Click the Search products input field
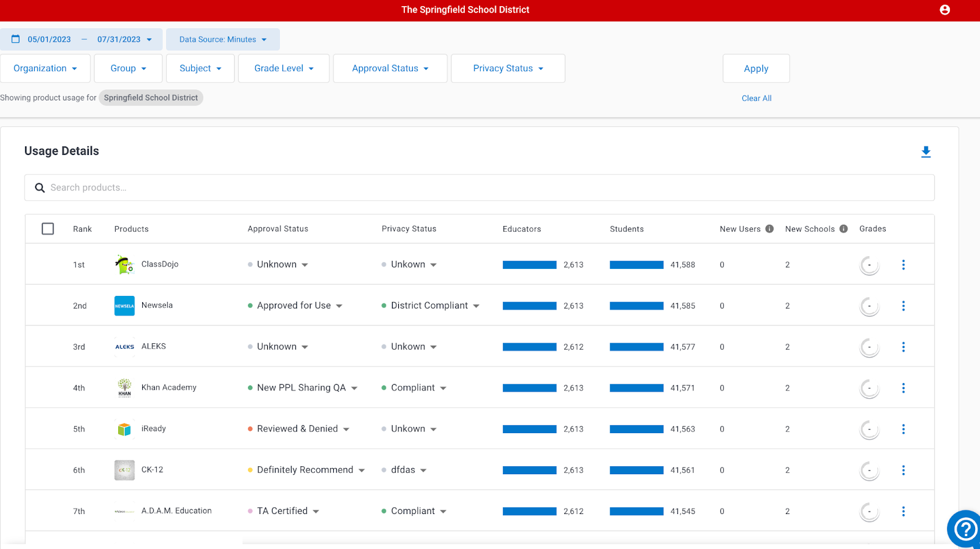This screenshot has width=980, height=549. click(x=480, y=187)
